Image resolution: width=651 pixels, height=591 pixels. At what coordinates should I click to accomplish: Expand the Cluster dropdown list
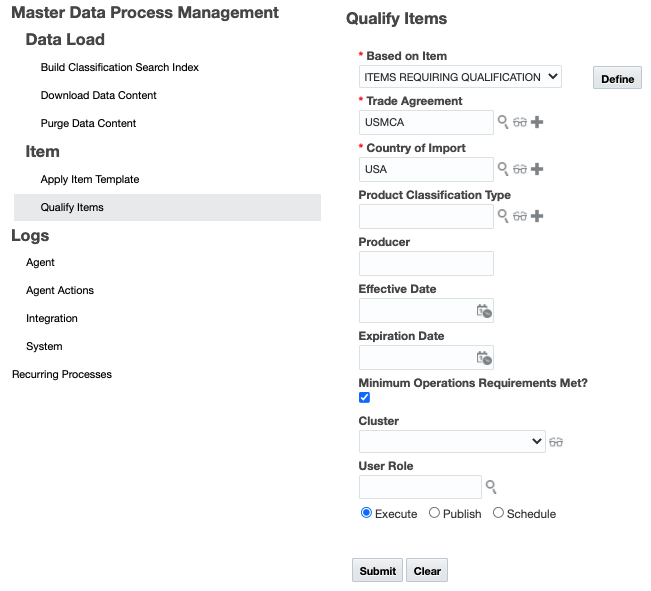452,441
